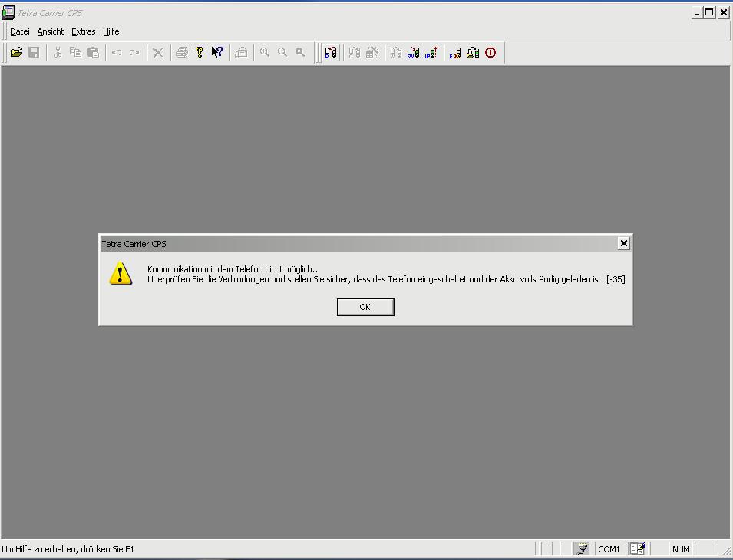Click the codeplug edit status icon
This screenshot has width=733, height=560.
tap(637, 549)
